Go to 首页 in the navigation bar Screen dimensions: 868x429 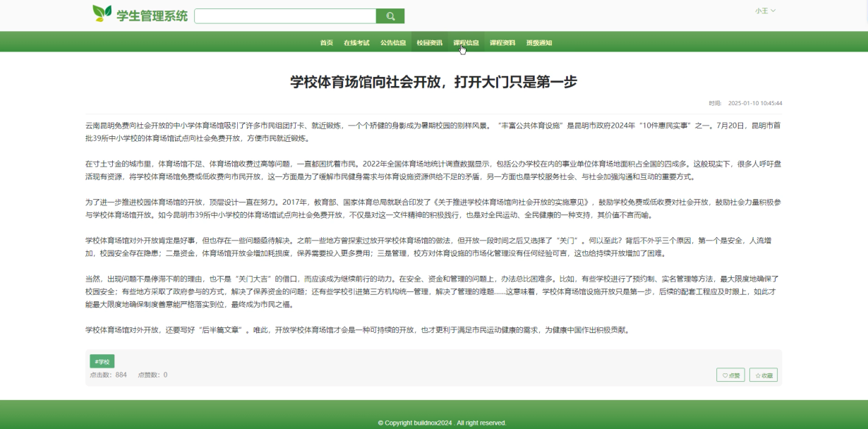pyautogui.click(x=327, y=42)
